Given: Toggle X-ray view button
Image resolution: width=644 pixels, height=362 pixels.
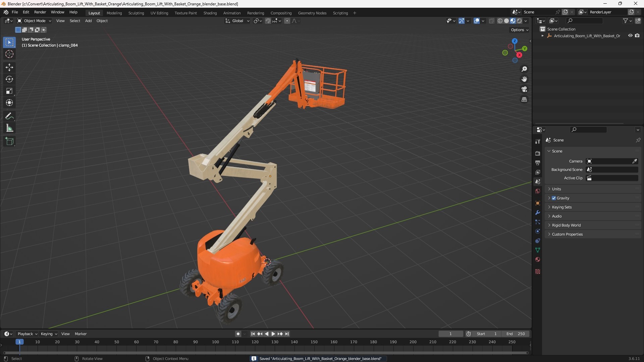Looking at the screenshot, I should [491, 21].
